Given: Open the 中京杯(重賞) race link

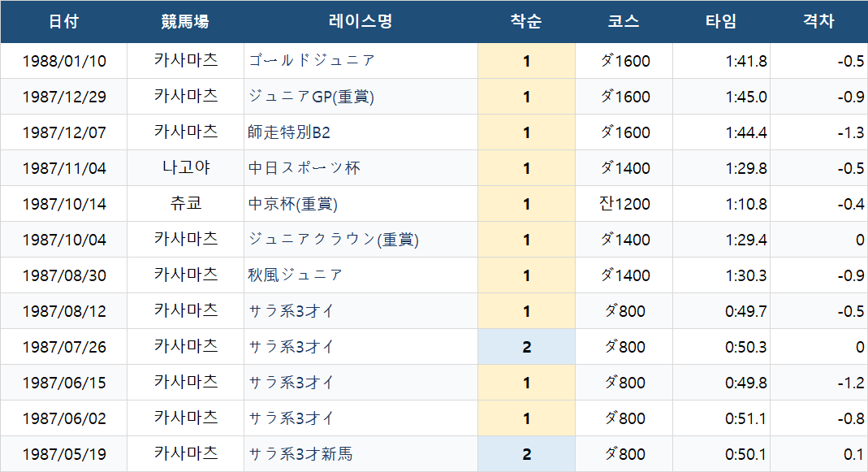Looking at the screenshot, I should click(293, 204).
